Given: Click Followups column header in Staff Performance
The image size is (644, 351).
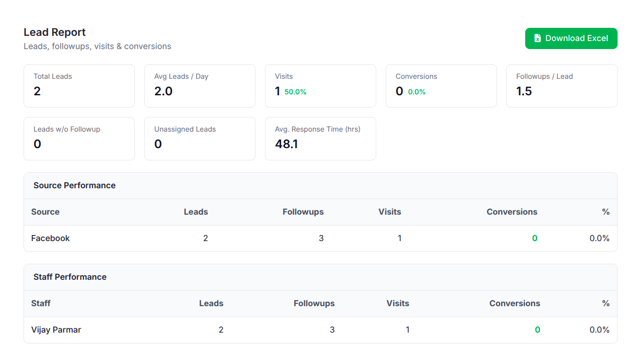Looking at the screenshot, I should tap(314, 303).
